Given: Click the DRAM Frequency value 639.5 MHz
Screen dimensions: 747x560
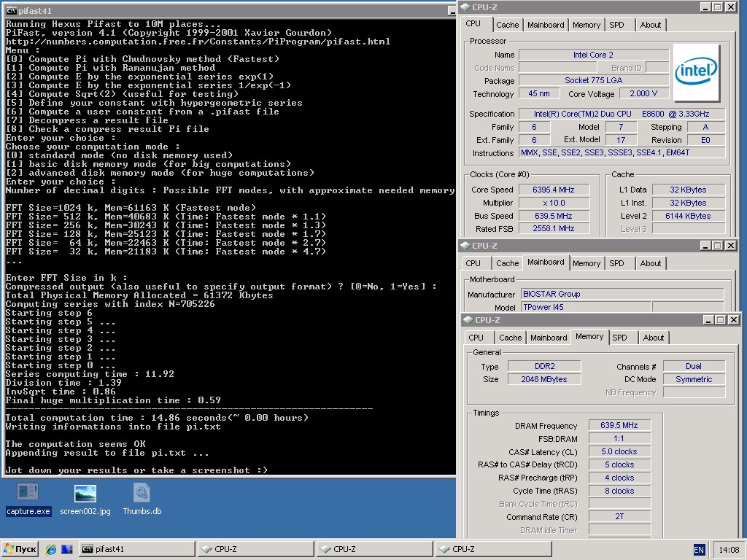Looking at the screenshot, I should 619,425.
